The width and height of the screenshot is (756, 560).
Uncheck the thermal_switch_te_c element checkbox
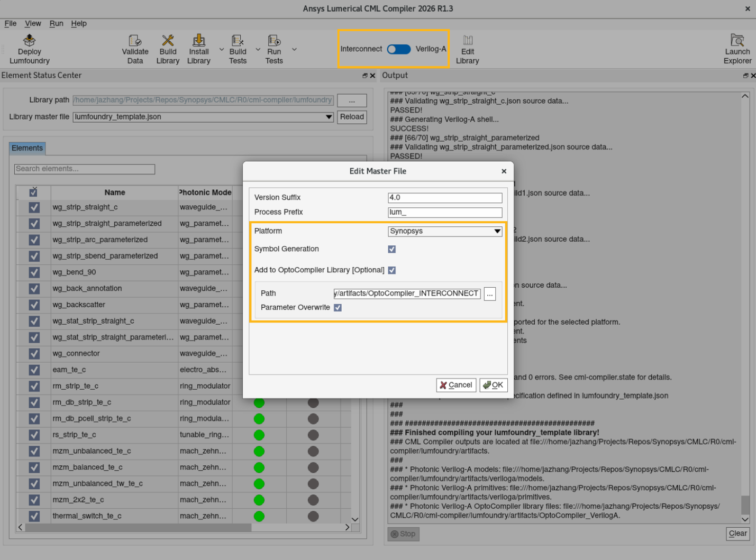pos(34,516)
